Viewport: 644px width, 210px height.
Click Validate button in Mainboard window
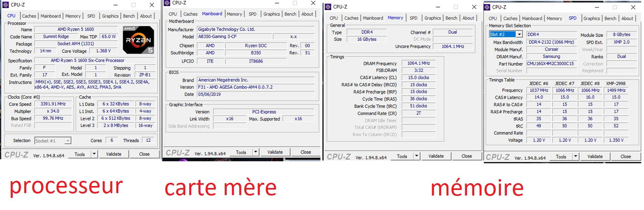point(275,152)
